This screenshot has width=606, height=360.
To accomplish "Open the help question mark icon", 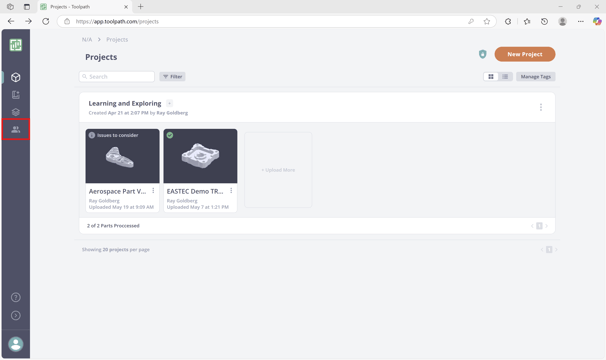I will [15, 297].
